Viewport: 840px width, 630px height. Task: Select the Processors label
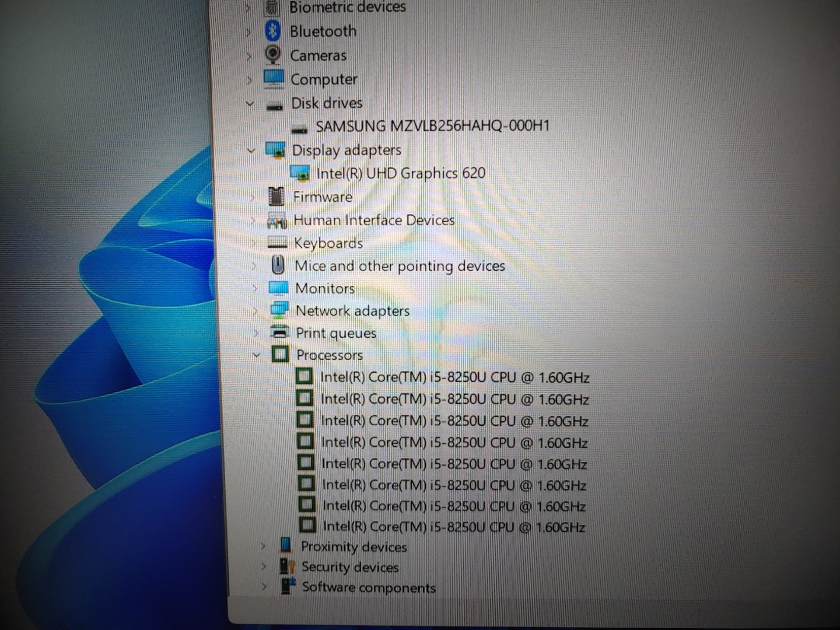pyautogui.click(x=330, y=355)
